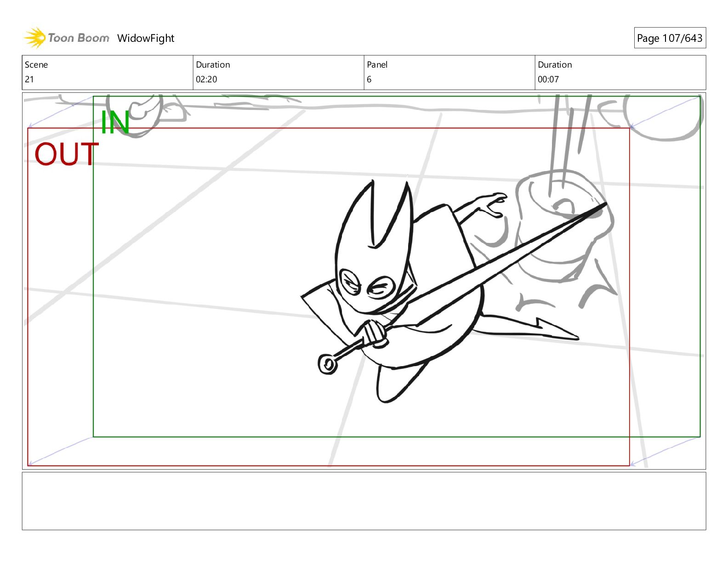Viewport: 728px width, 563px height.
Task: Click the ring handle of the needle
Action: 328,364
